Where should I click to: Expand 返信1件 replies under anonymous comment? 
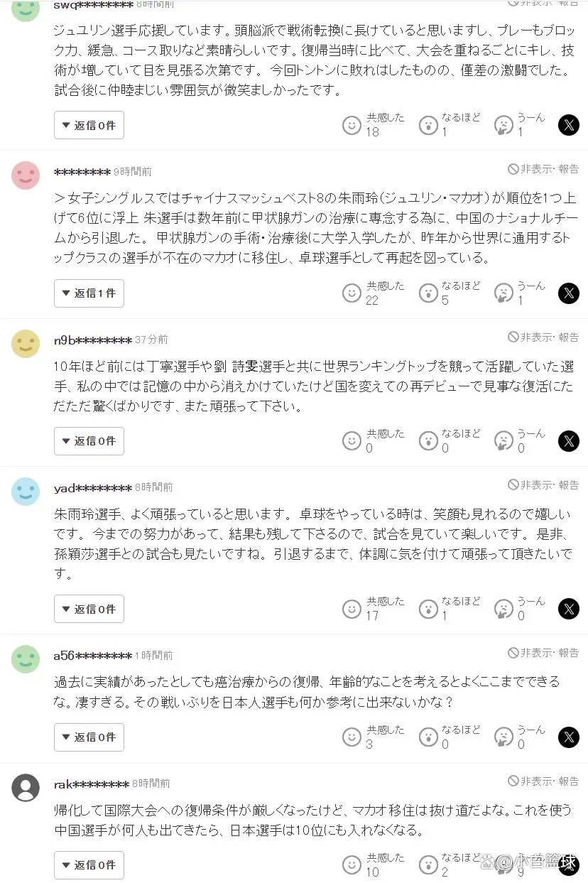(89, 293)
